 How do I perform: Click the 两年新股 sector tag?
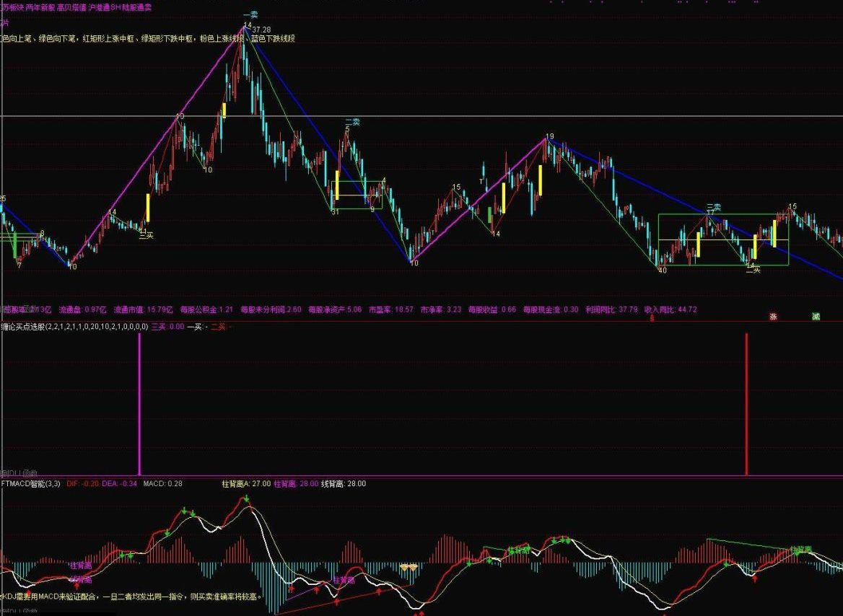click(x=40, y=6)
